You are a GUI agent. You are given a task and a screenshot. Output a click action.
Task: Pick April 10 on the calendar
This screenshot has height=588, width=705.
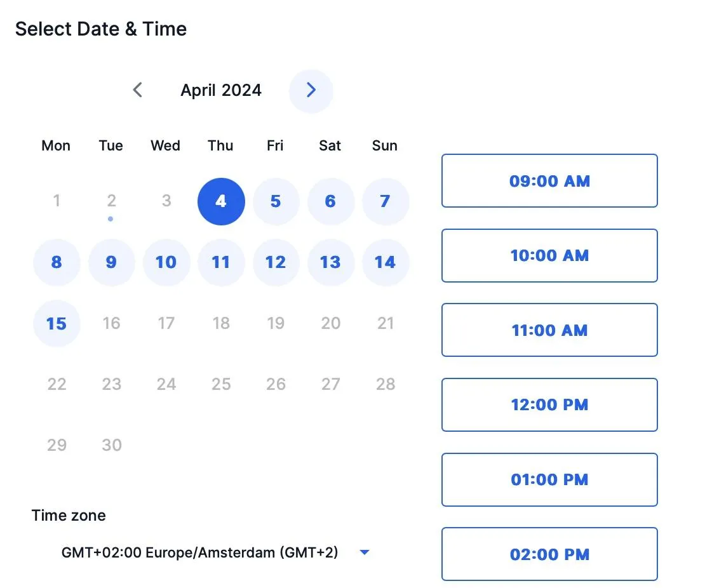[x=166, y=262]
